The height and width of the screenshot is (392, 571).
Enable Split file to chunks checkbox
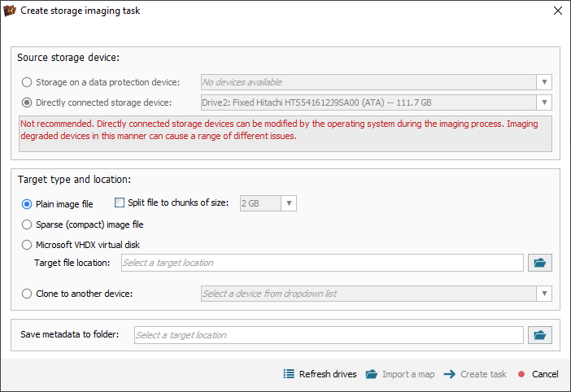click(x=120, y=203)
